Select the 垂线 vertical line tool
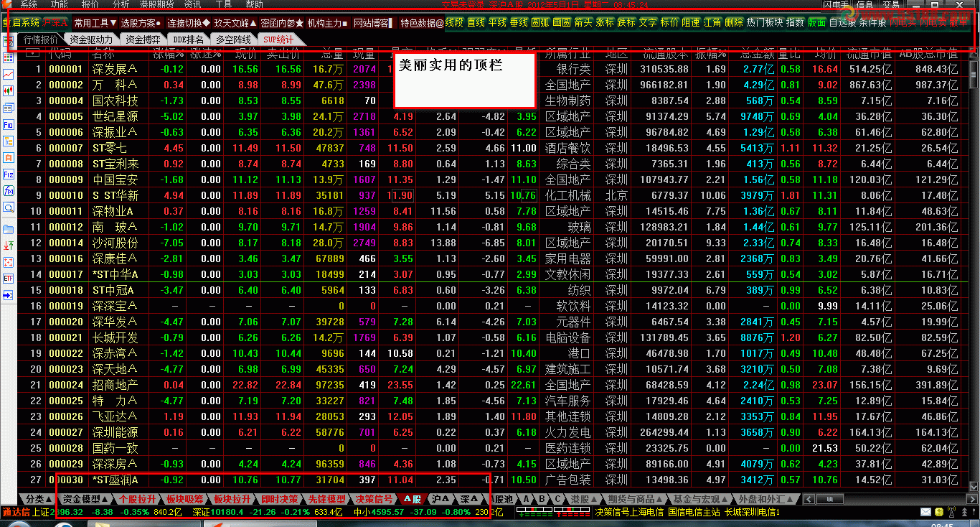The width and height of the screenshot is (980, 527). [519, 23]
